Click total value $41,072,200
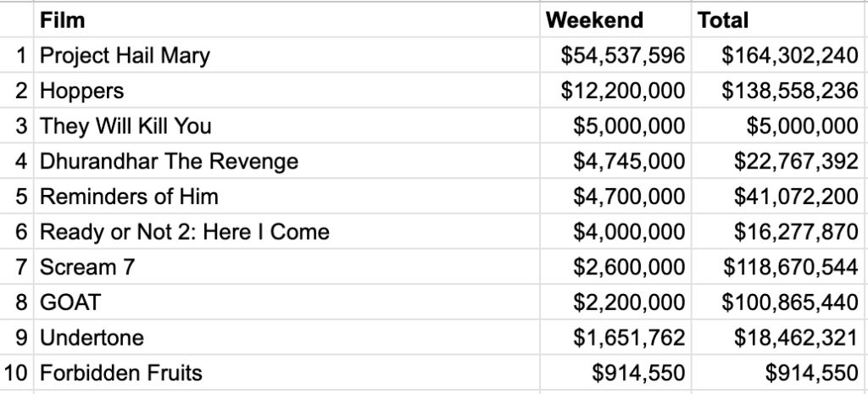Screen dimensions: 868x394 [x=780, y=197]
